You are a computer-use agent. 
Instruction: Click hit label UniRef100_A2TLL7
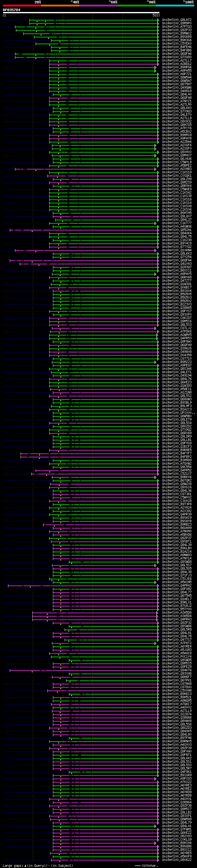(177, 60)
